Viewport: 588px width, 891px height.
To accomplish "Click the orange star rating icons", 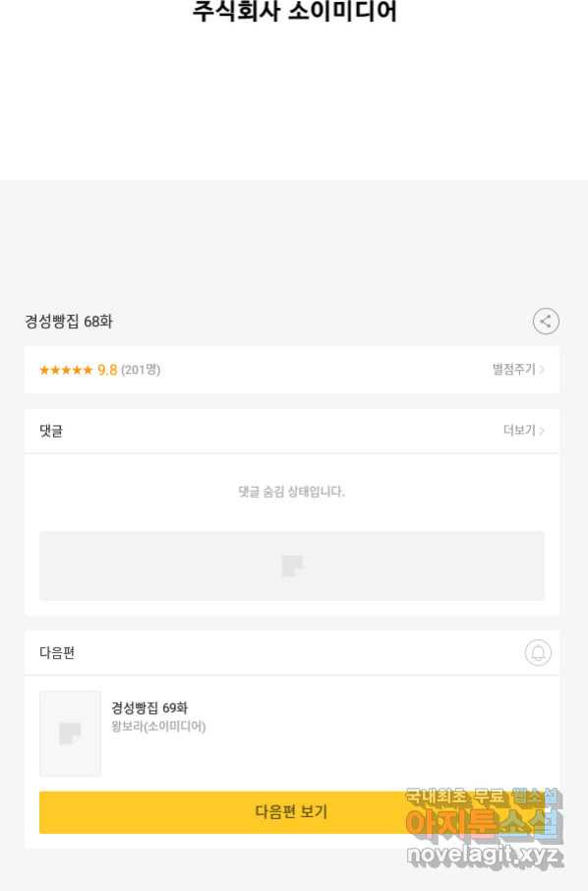I will tap(65, 370).
